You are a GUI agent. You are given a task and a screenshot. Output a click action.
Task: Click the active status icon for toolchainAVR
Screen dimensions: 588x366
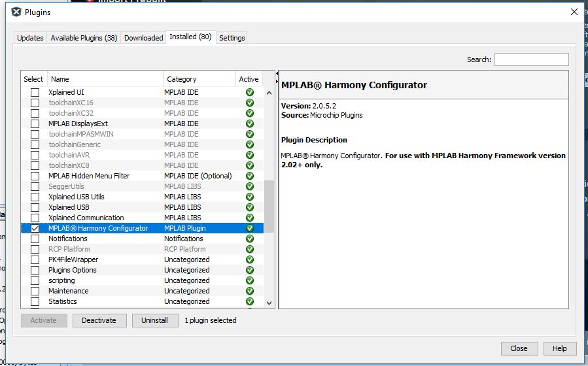(250, 155)
